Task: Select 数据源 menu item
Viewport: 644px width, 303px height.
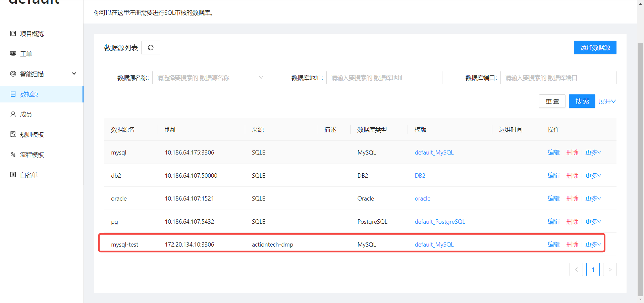Action: pos(42,94)
